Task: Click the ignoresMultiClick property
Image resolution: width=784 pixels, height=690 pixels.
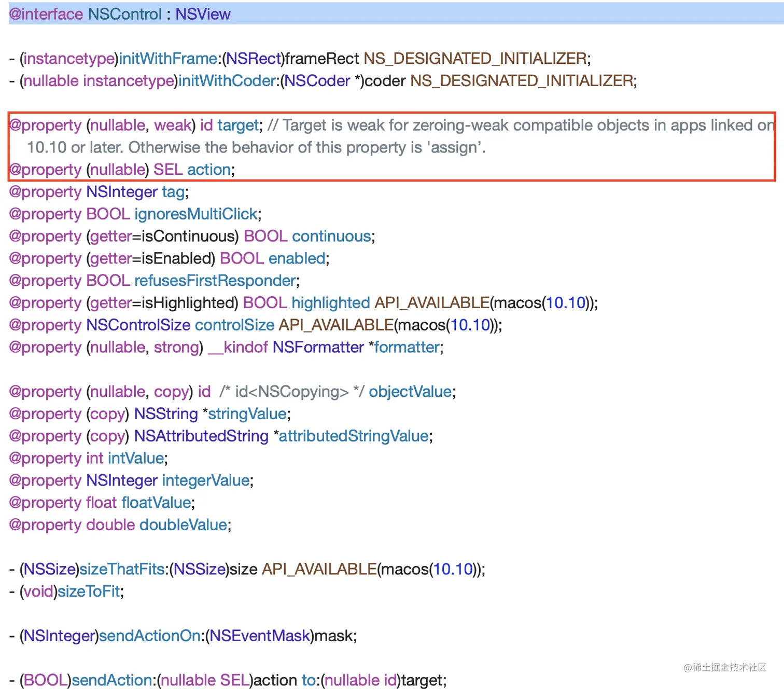Action: pos(197,214)
